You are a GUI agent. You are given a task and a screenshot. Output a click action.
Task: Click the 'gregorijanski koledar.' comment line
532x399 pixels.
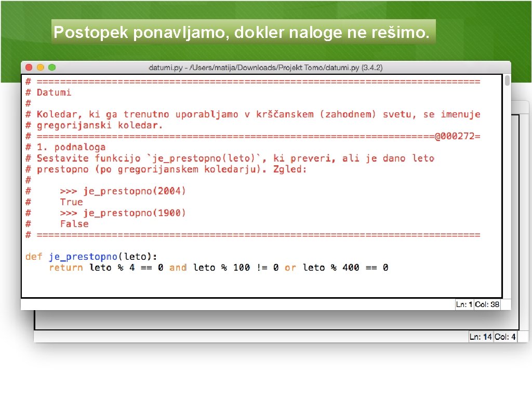[x=95, y=126]
